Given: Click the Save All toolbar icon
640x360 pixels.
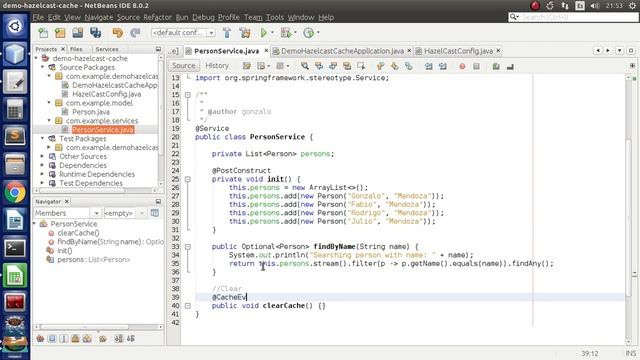Looking at the screenshot, I should click(x=96, y=33).
